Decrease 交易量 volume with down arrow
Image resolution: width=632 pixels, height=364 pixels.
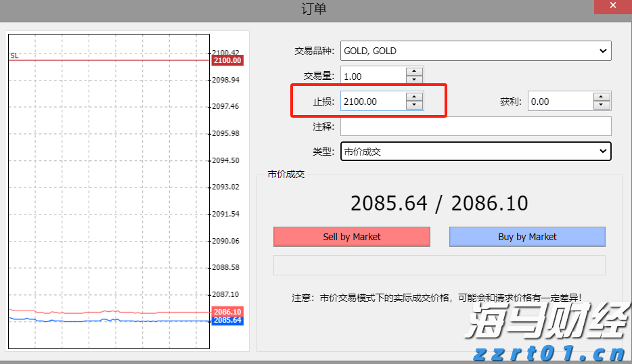[x=414, y=81]
